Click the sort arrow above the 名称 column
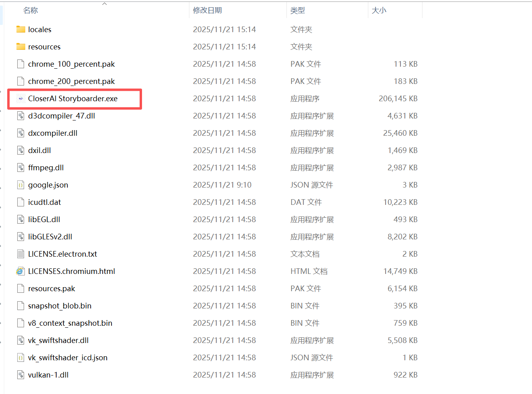Viewport: 532px width, 394px height. click(105, 4)
